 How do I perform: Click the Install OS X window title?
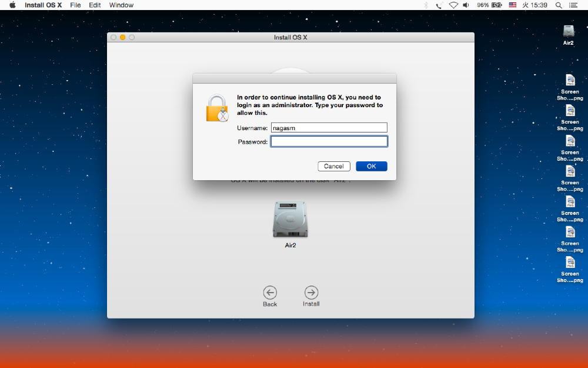click(290, 37)
